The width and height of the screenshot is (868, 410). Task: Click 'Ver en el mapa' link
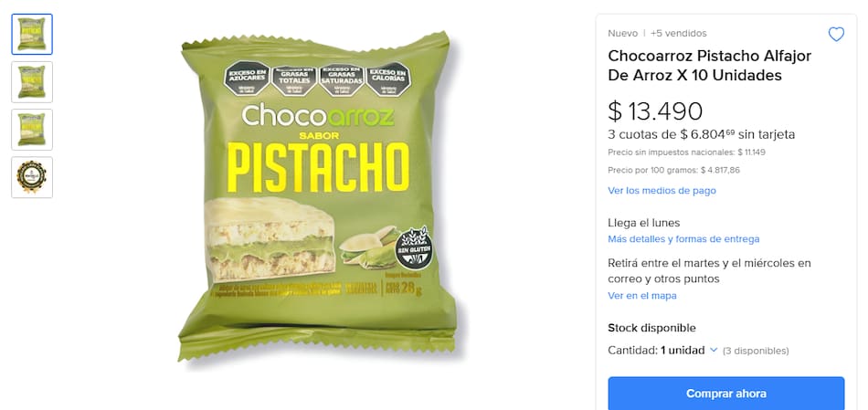tap(642, 296)
